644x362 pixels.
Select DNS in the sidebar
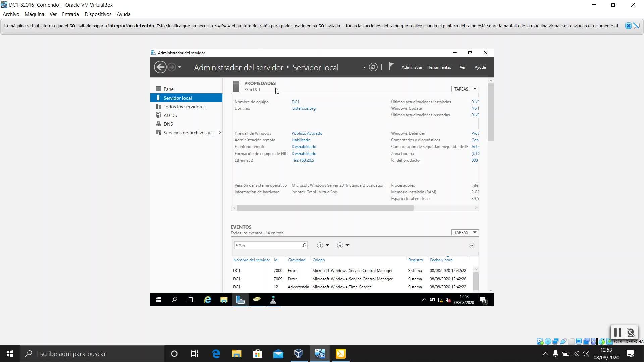pyautogui.click(x=168, y=124)
